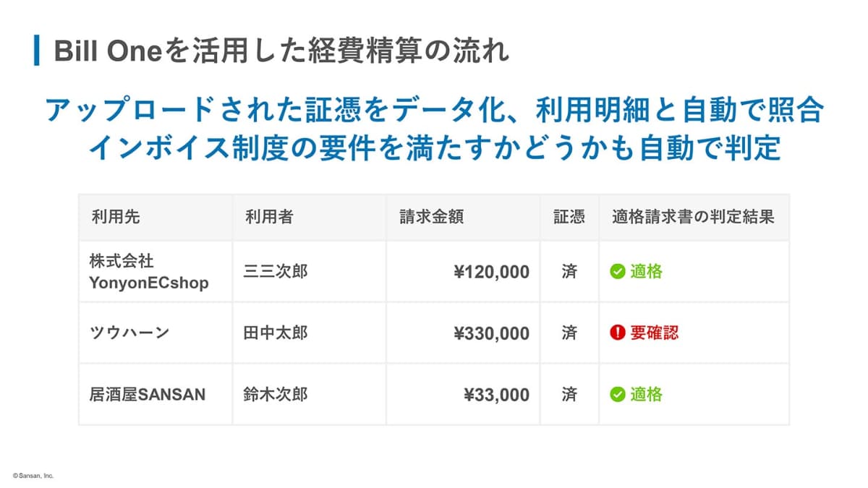Screen dimensions: 868x488
Task: Select the 利用者 column header
Action: [268, 217]
